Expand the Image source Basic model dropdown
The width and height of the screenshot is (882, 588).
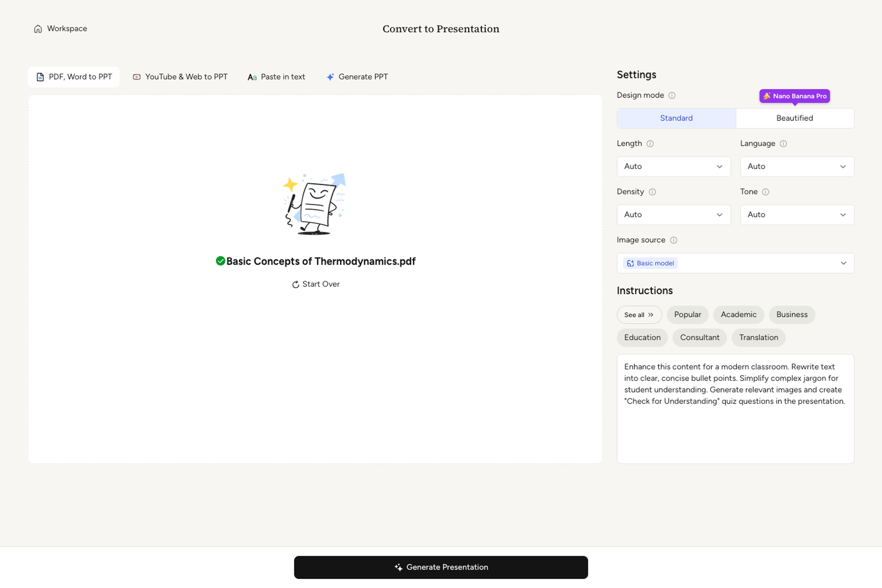click(x=735, y=263)
